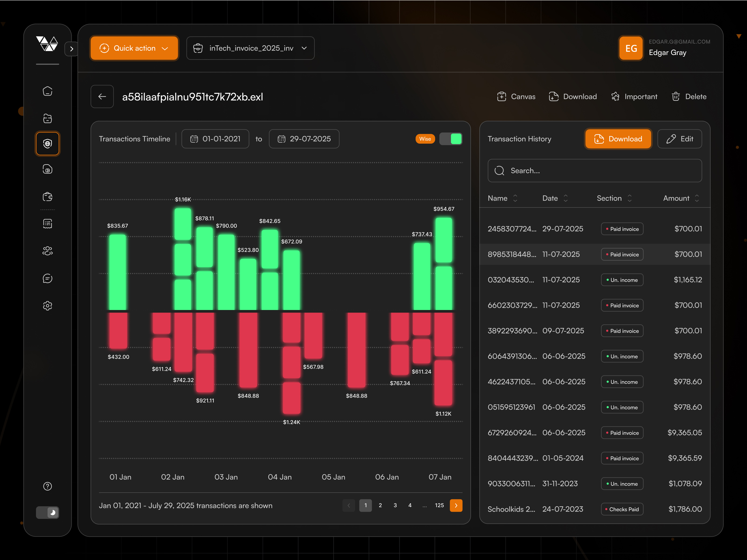Select the active shield globe sidebar icon
Screen dimensions: 747x560
click(x=48, y=144)
